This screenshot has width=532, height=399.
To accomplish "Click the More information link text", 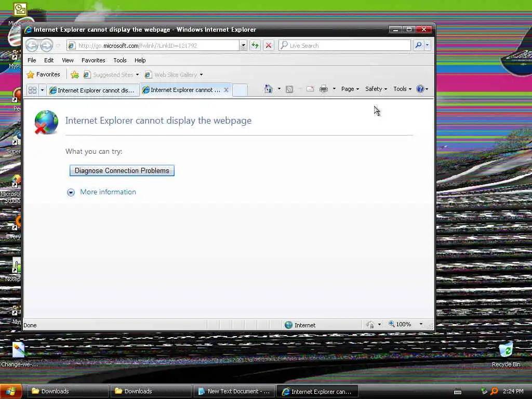I will 108,192.
